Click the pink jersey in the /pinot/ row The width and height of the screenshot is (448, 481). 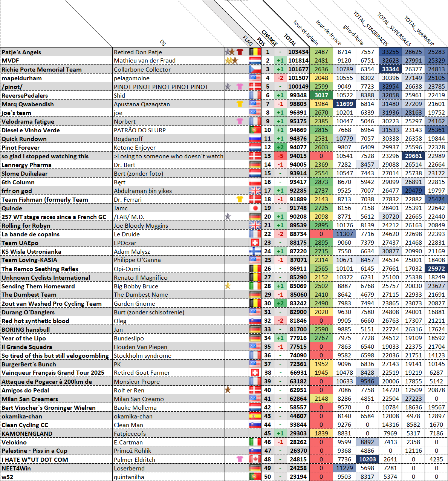(x=240, y=87)
